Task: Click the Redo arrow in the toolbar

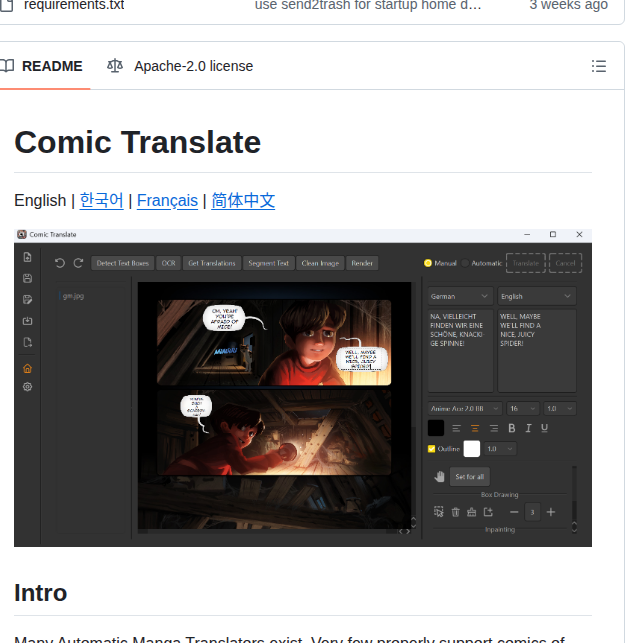Action: click(x=78, y=263)
